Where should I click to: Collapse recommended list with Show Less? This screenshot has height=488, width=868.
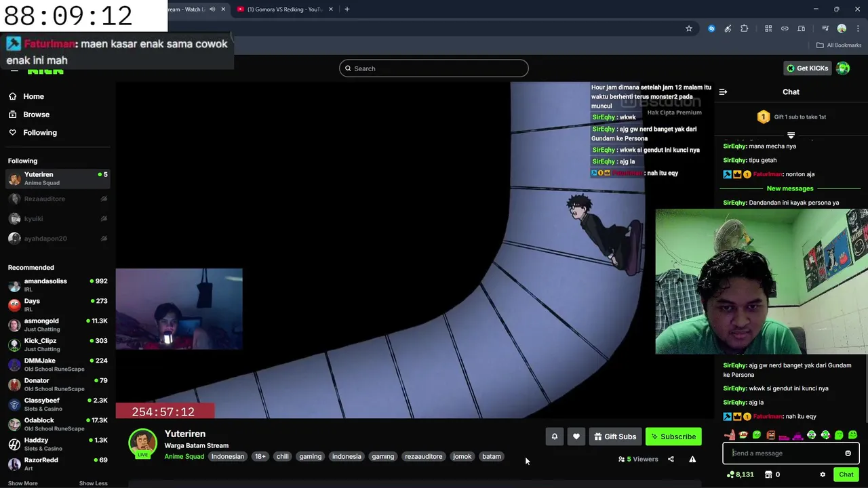[x=93, y=483]
